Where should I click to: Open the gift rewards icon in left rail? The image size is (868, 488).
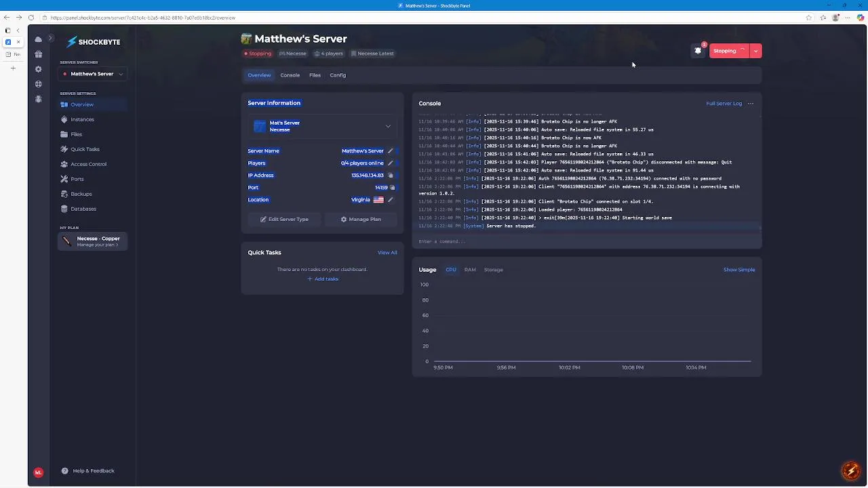[39, 54]
